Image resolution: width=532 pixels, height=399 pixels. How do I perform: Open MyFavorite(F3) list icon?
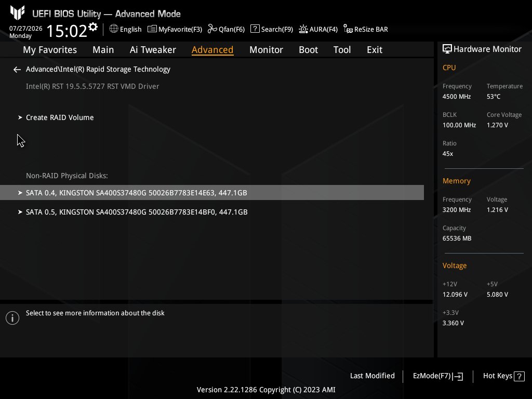click(x=152, y=29)
